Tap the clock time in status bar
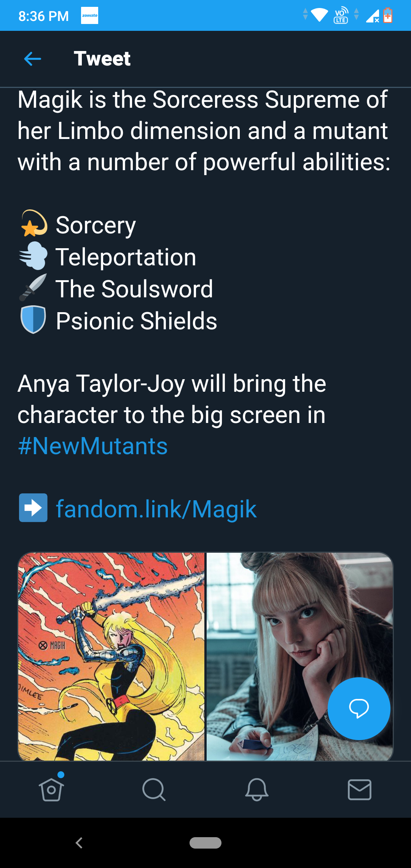The width and height of the screenshot is (411, 868). click(43, 16)
